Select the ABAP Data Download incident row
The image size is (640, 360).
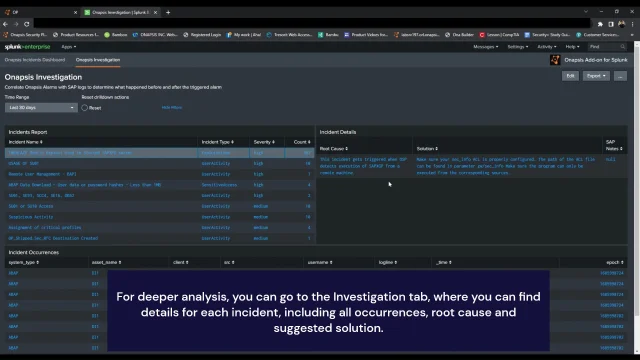pos(160,185)
